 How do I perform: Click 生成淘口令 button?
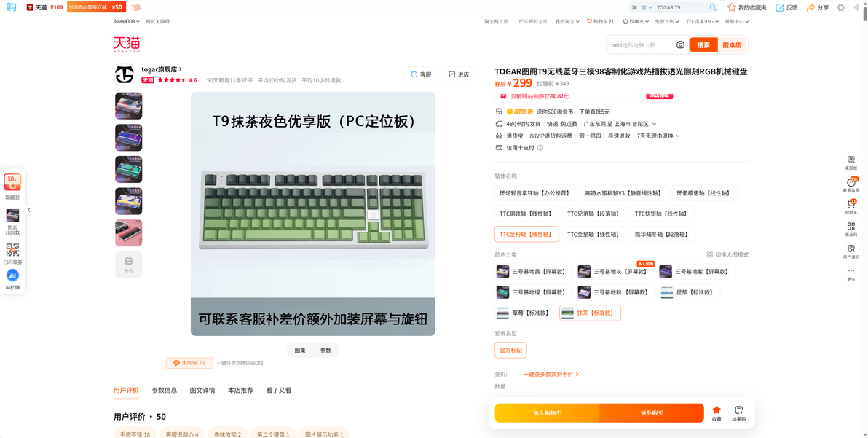(190, 363)
